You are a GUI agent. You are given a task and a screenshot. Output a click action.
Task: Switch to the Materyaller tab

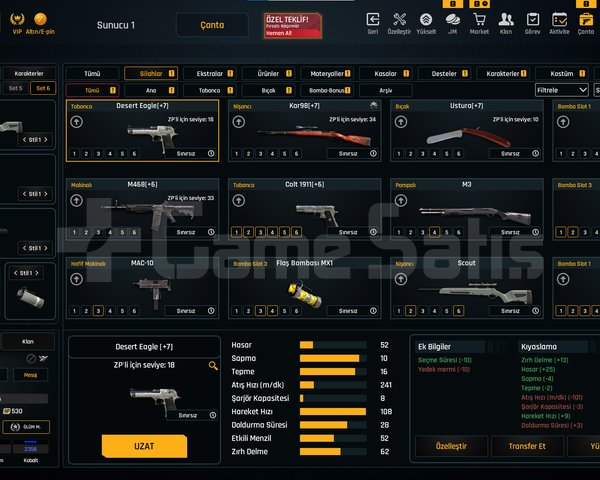click(x=327, y=73)
